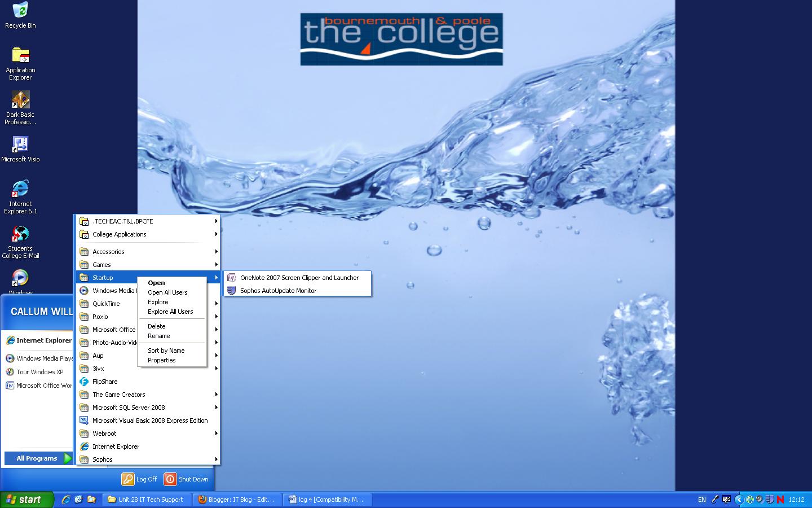Click the green globe tray icon
This screenshot has width=812, height=508.
[750, 500]
